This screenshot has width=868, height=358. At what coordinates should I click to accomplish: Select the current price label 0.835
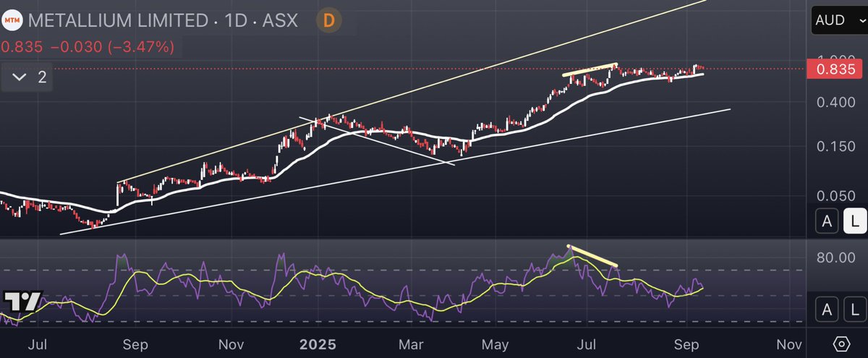click(836, 69)
